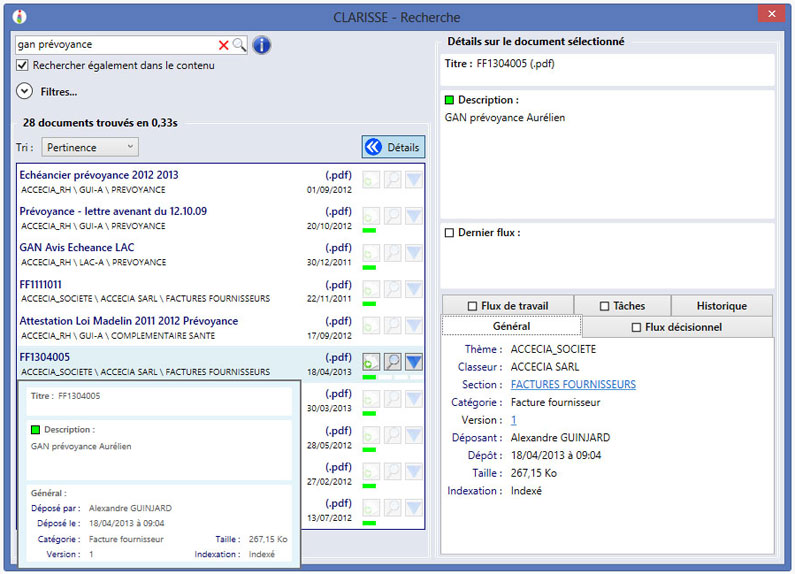The width and height of the screenshot is (795, 574).
Task: Click the magnifier search icon in search box
Action: pyautogui.click(x=239, y=45)
